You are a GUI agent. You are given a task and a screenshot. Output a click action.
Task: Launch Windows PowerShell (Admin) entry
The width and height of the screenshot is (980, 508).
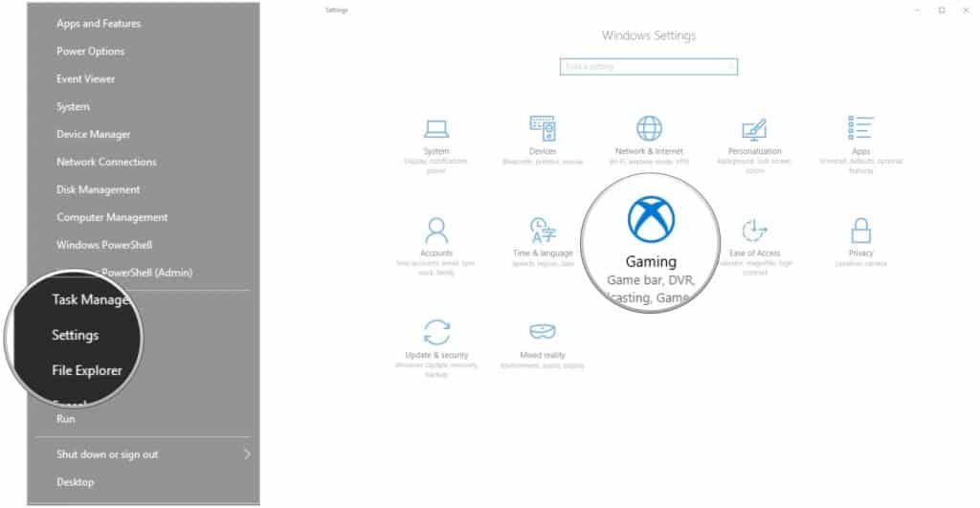coord(146,273)
